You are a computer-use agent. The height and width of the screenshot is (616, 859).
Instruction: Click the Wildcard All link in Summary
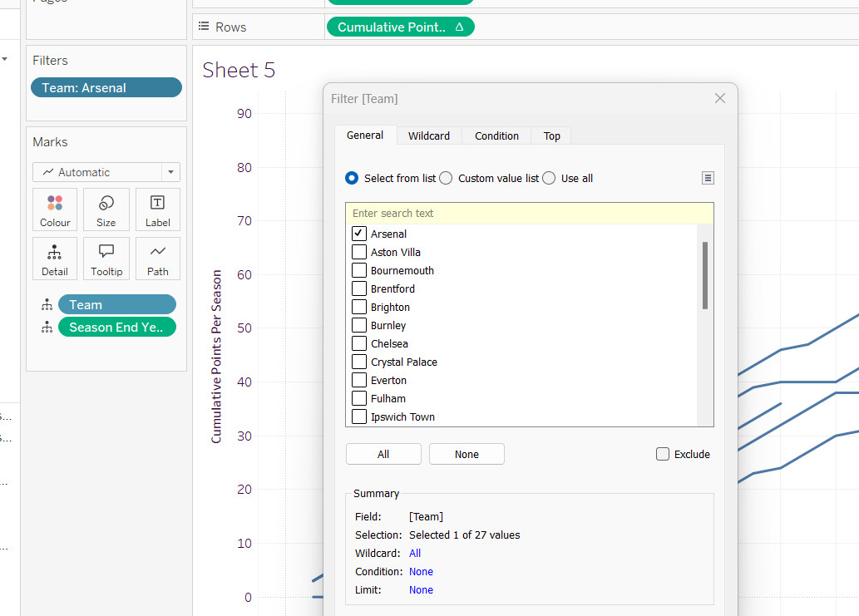415,553
